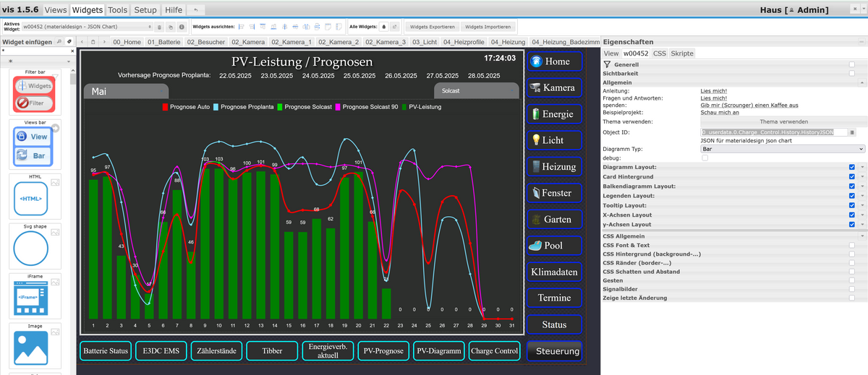Click the copy widget icon
Image resolution: width=868 pixels, height=375 pixels.
tap(171, 27)
